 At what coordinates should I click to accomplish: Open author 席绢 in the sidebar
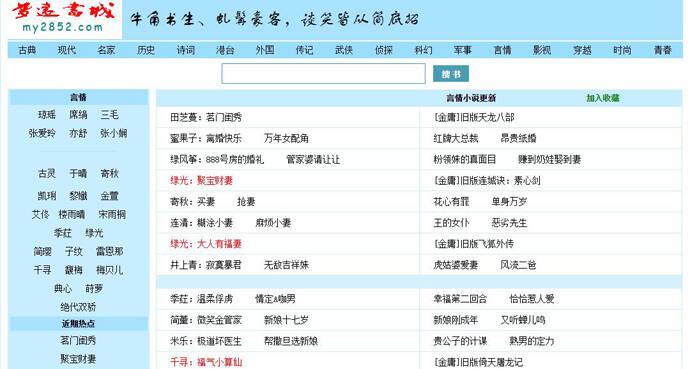pos(78,115)
